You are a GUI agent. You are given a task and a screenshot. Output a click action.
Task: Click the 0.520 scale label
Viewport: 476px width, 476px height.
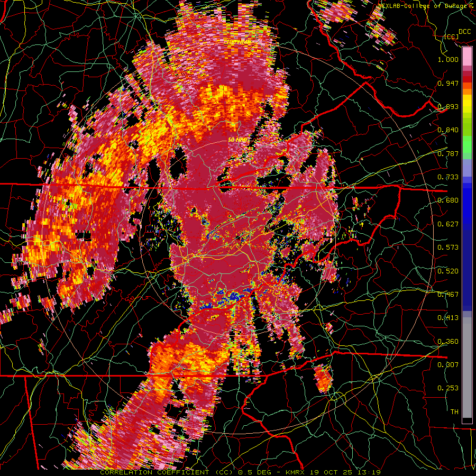448,271
